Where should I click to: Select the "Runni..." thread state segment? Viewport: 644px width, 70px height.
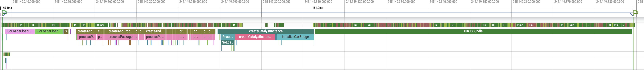coord(102,25)
